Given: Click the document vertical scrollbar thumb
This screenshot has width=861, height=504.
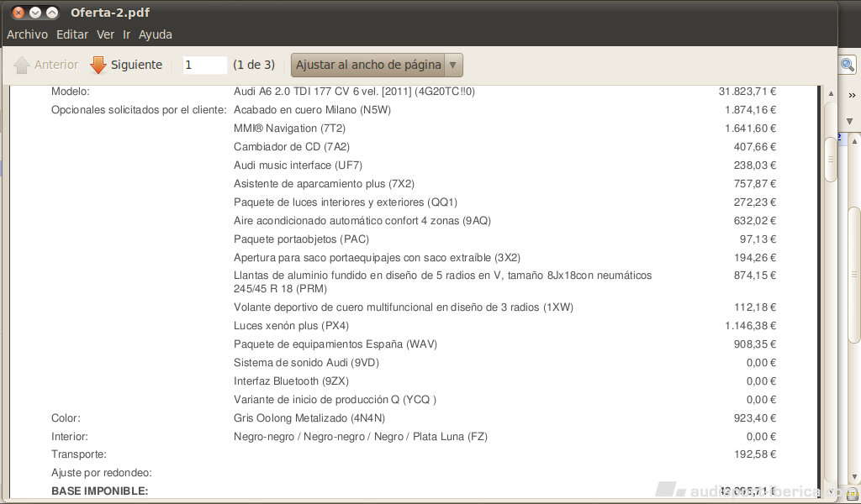Looking at the screenshot, I should pos(831,159).
